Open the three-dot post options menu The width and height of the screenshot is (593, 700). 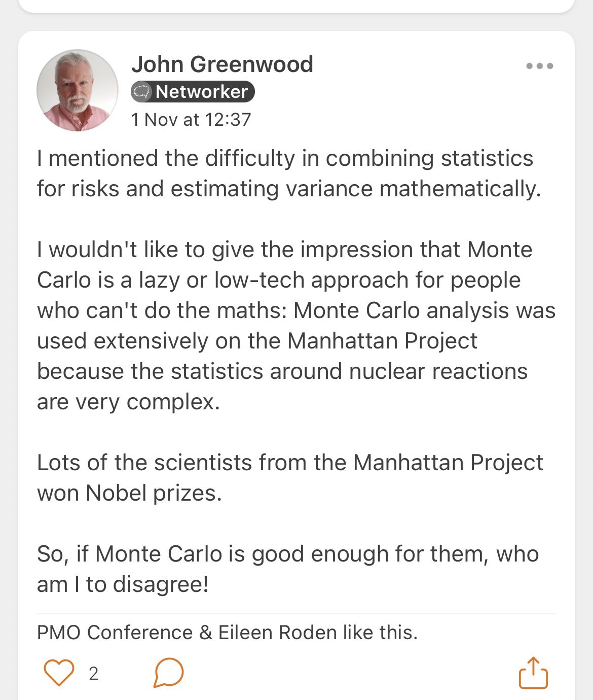click(x=539, y=66)
